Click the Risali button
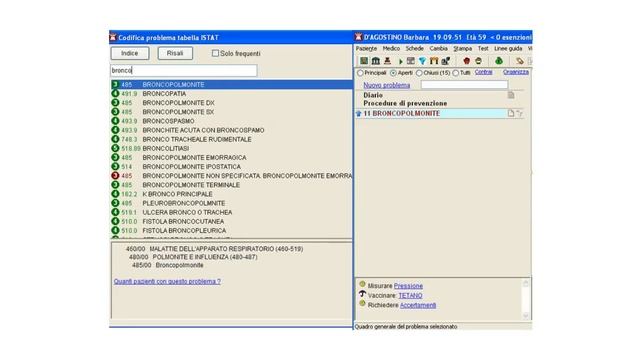Screen dimensions: 640x360 [175, 53]
